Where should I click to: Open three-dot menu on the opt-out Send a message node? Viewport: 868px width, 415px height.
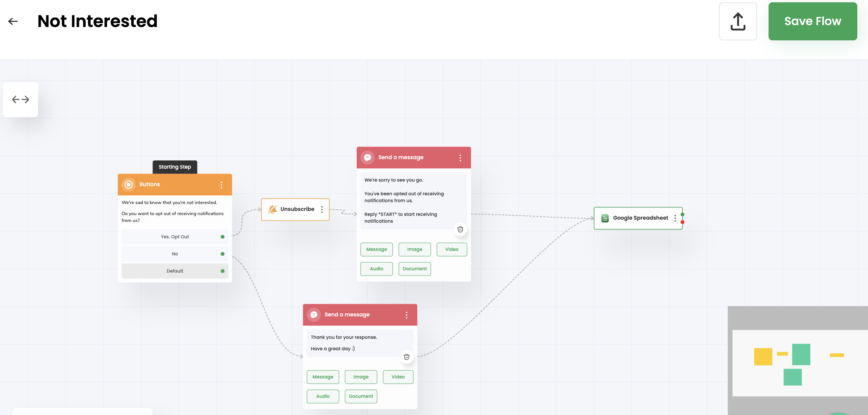point(460,158)
